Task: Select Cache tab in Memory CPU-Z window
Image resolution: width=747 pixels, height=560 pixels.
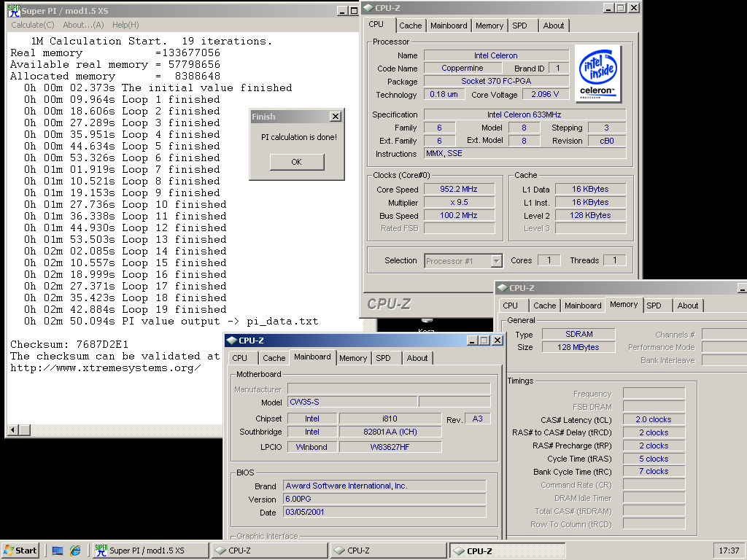Action: [544, 306]
